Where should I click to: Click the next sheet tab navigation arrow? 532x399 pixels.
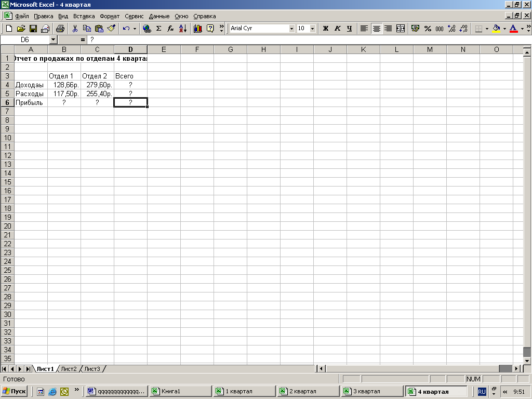[20, 369]
